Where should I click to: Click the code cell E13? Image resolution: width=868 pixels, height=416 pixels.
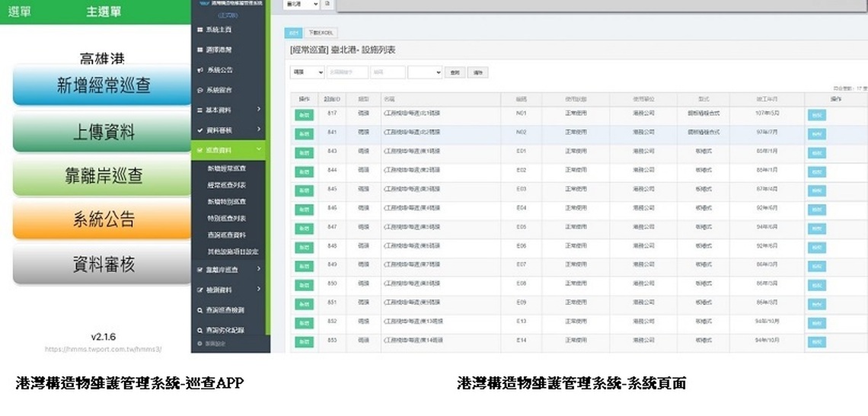[521, 322]
